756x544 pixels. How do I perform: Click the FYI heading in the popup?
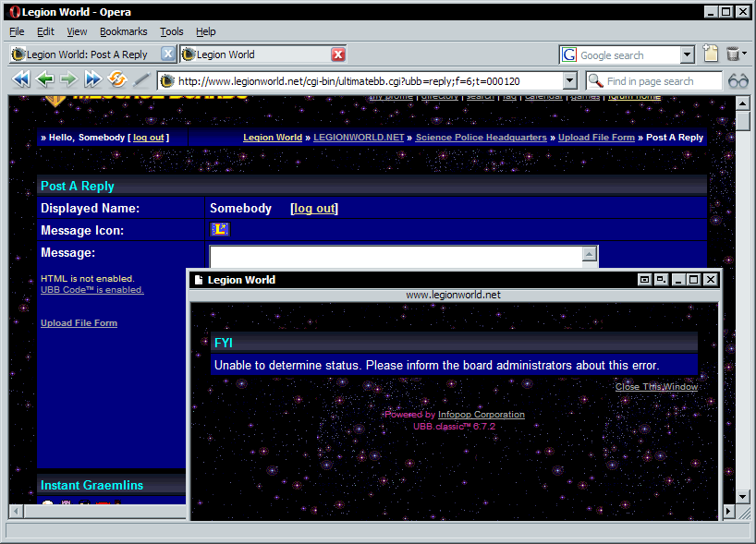224,343
